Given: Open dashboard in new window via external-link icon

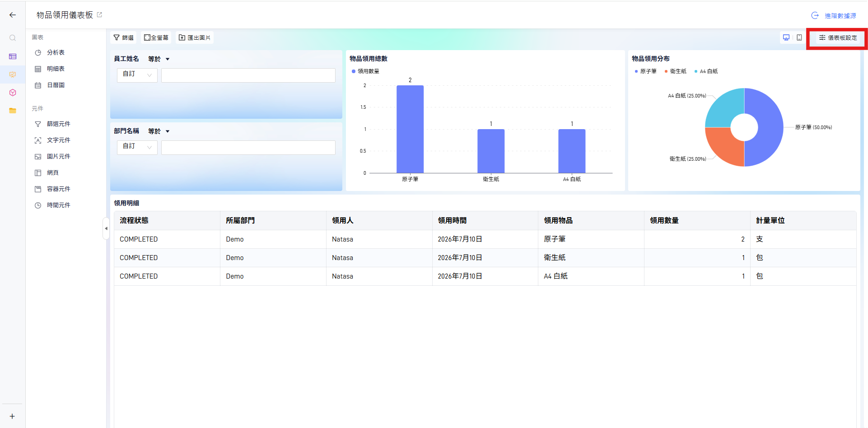Looking at the screenshot, I should 99,15.
